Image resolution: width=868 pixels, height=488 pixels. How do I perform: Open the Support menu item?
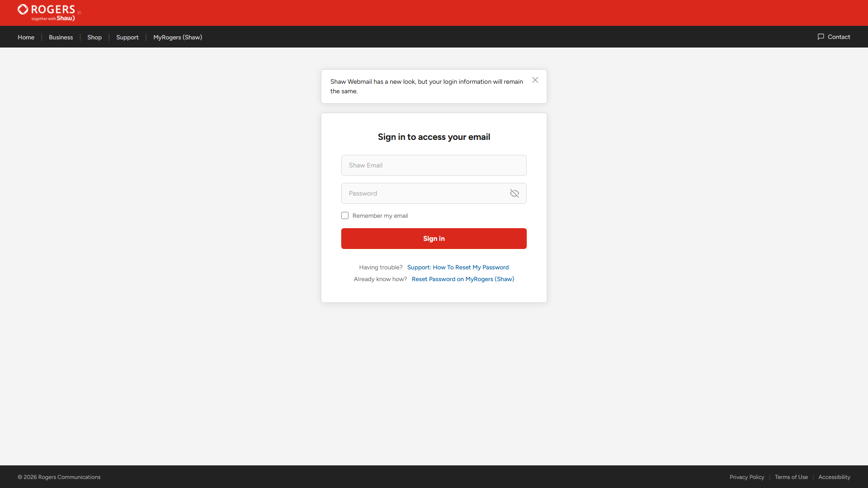pos(127,37)
